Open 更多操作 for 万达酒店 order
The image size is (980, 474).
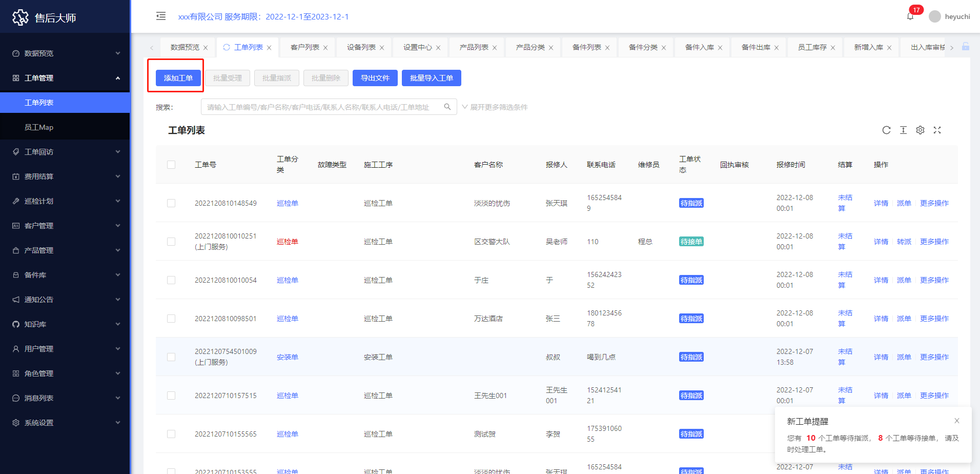[934, 319]
